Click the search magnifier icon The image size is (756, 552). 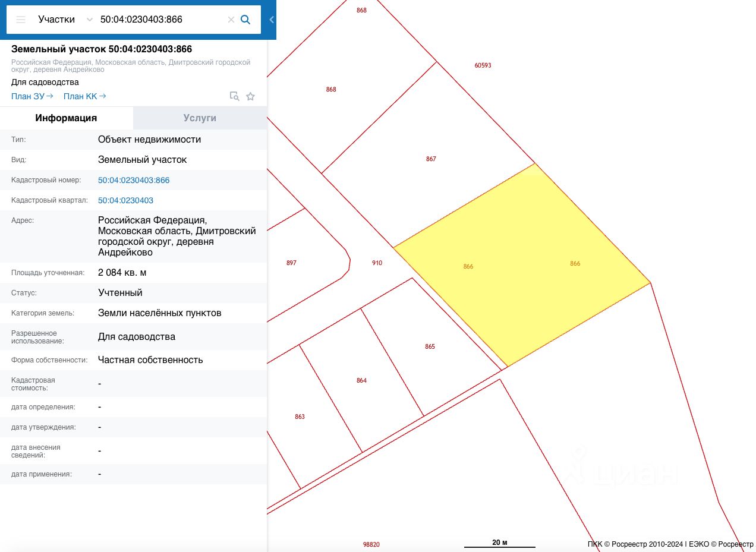tap(245, 20)
